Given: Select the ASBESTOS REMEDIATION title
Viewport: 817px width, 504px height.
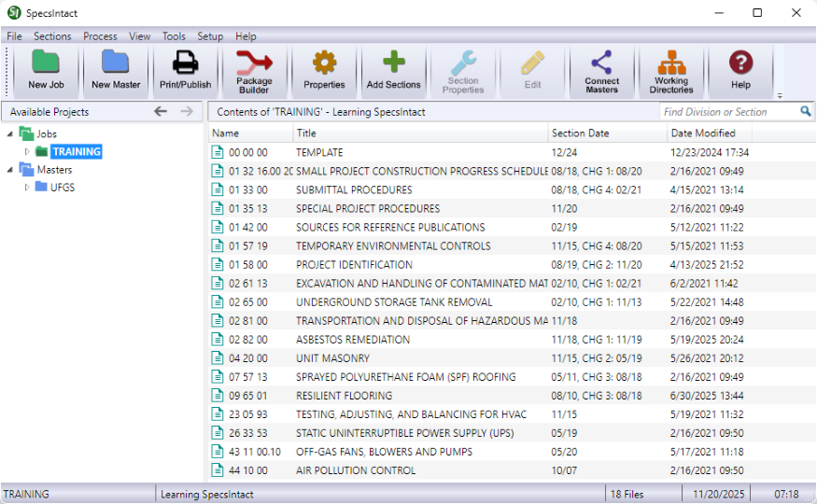Looking at the screenshot, I should click(353, 340).
